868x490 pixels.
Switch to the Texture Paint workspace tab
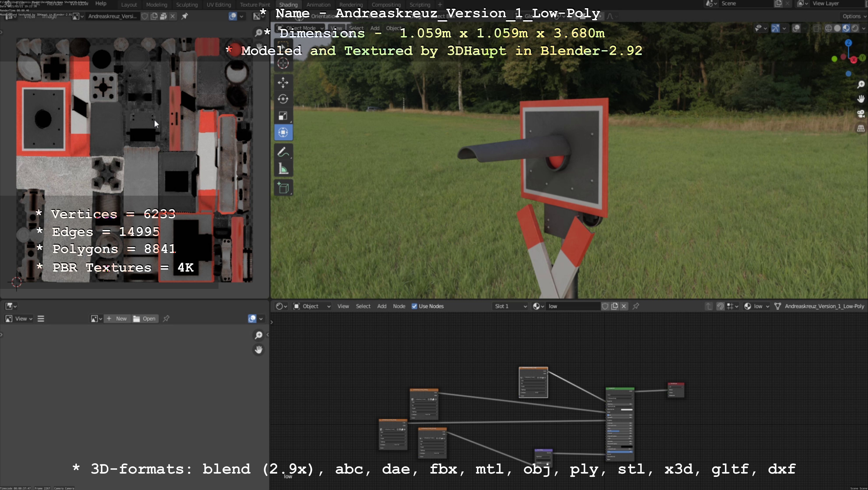[255, 5]
